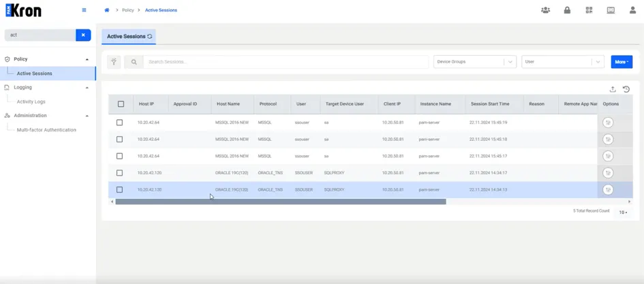The width and height of the screenshot is (644, 284).
Task: Open options icon for 15:45:19 session row
Action: (608, 123)
